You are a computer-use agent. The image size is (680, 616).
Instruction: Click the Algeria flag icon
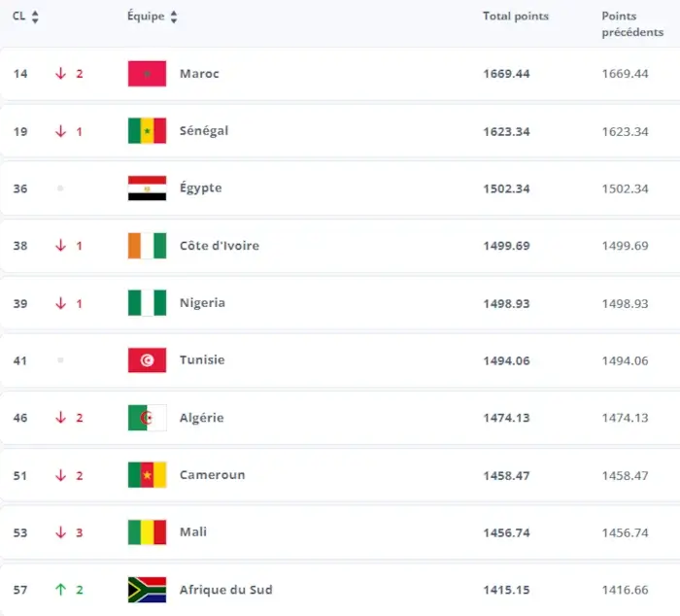(x=147, y=418)
